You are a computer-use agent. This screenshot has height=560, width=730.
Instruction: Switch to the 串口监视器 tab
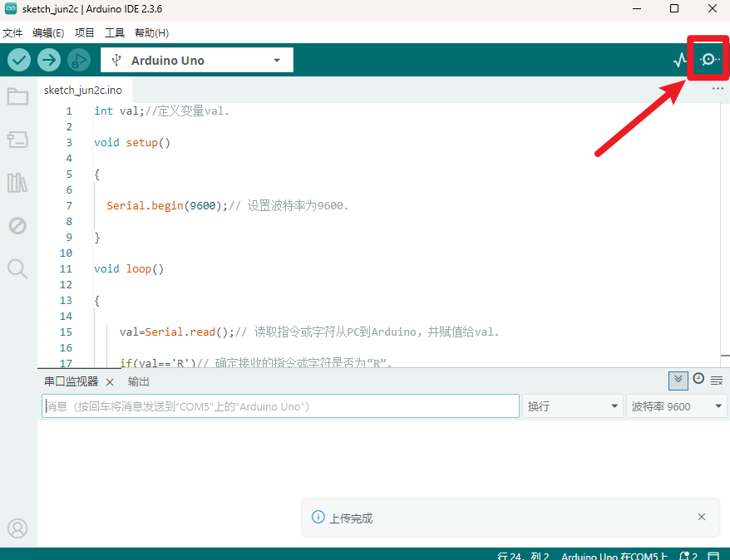click(x=71, y=382)
